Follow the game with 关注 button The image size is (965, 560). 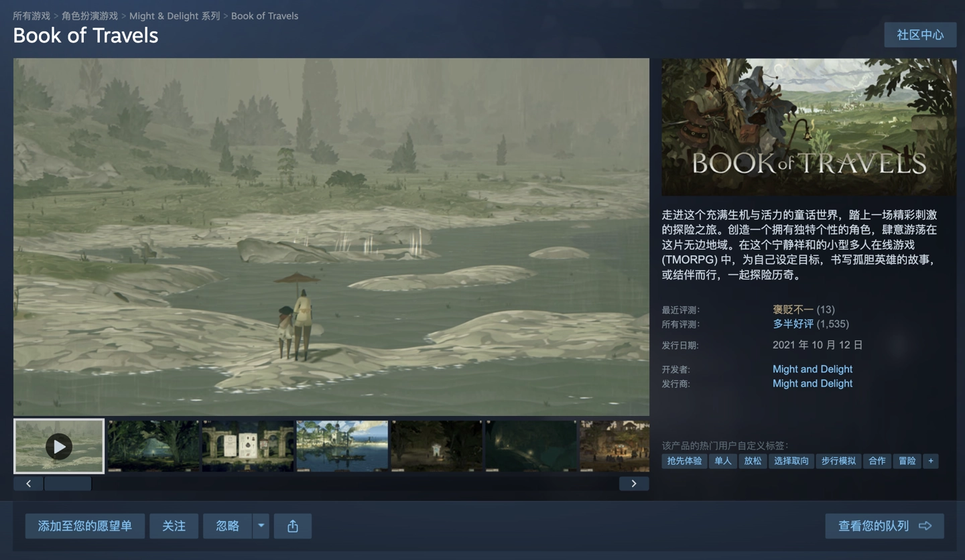[174, 526]
